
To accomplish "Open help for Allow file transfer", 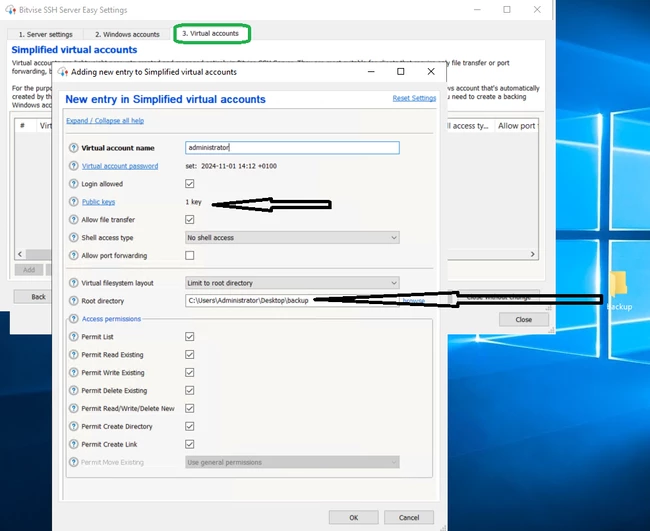I will tap(73, 219).
